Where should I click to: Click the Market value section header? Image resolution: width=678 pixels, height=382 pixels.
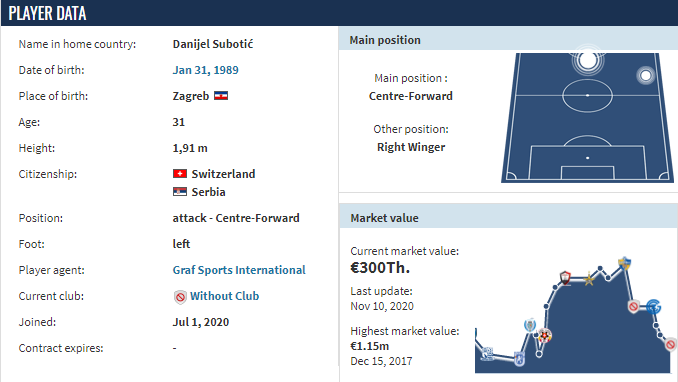(x=508, y=218)
